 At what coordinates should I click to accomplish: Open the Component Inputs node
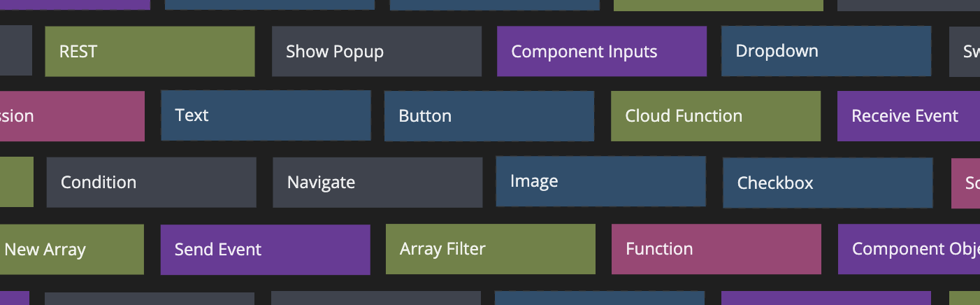[602, 52]
